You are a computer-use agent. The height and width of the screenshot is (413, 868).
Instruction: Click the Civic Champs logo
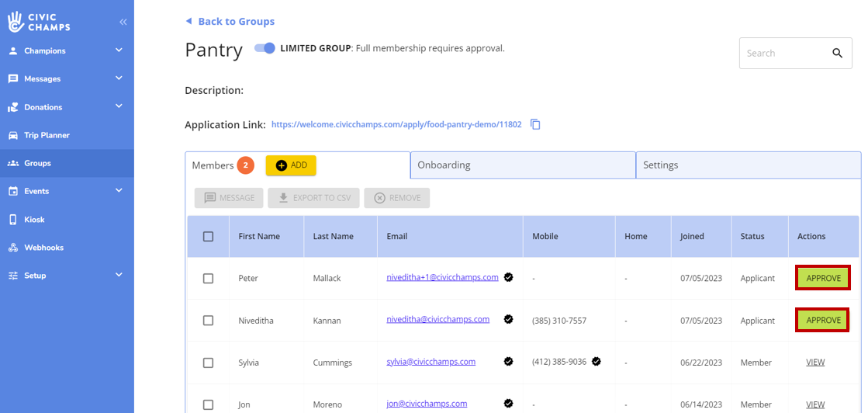pyautogui.click(x=39, y=22)
